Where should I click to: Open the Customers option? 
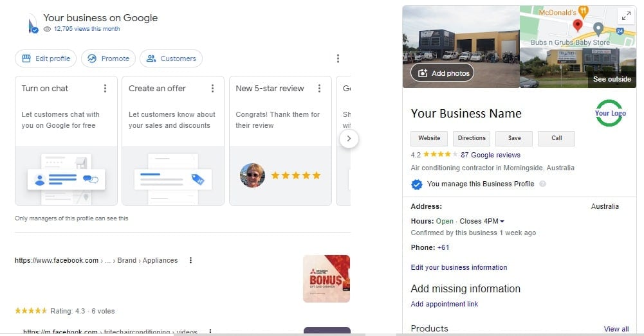click(x=171, y=58)
